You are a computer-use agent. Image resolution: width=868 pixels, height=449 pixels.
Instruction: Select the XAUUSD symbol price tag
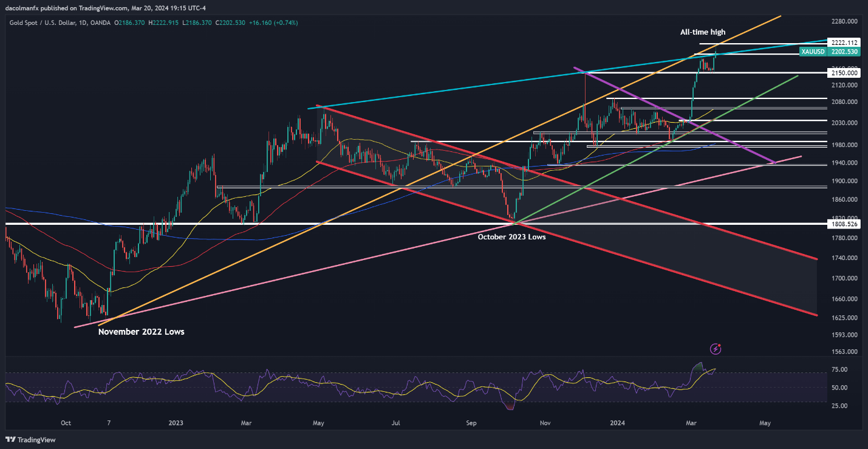click(813, 52)
